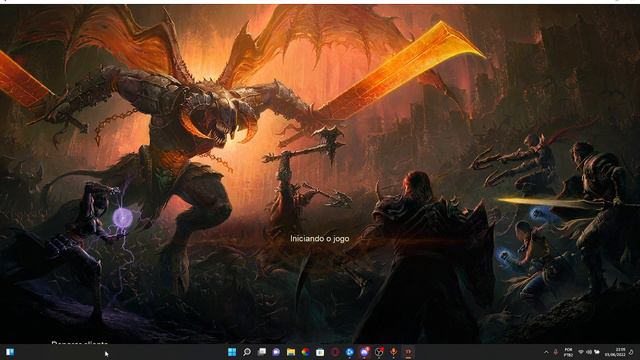Open the round gray app with red badge
The image size is (640, 360).
[379, 352]
